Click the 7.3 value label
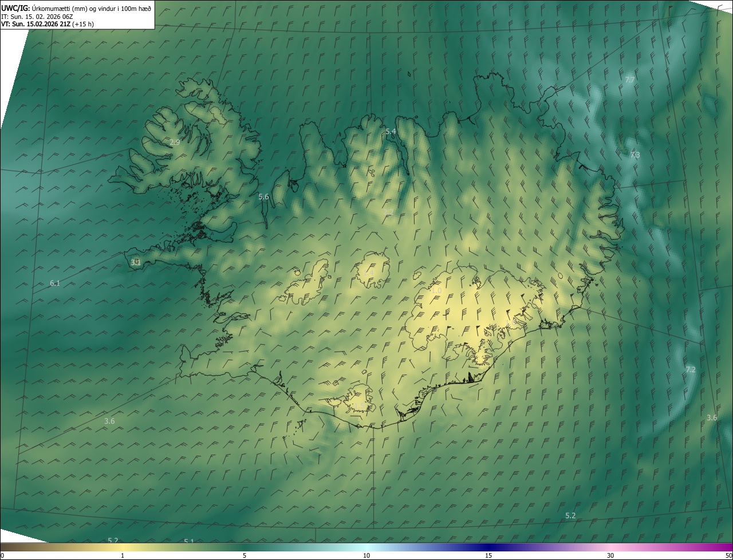Image resolution: width=733 pixels, height=560 pixels. pyautogui.click(x=635, y=155)
